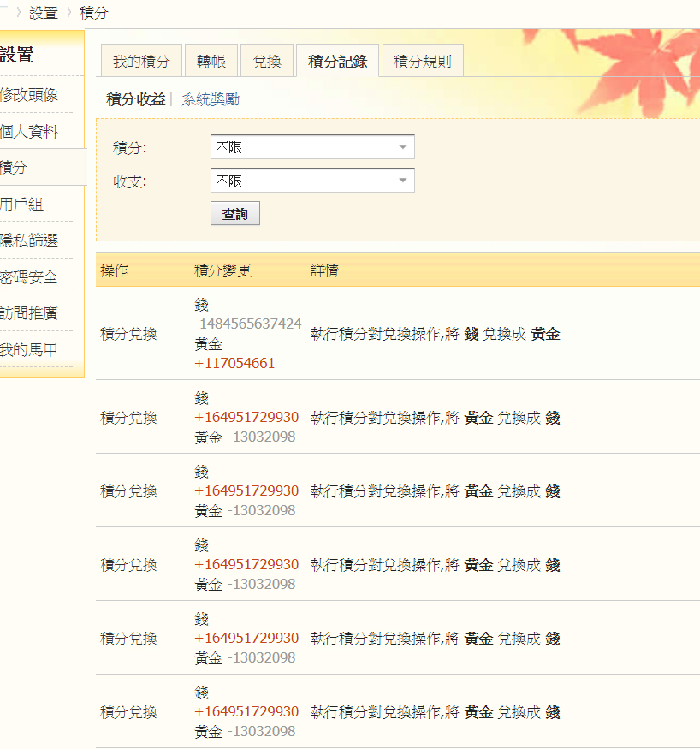The width and height of the screenshot is (700, 749).
Task: Click 積分 in the breadcrumb path
Action: click(x=94, y=13)
